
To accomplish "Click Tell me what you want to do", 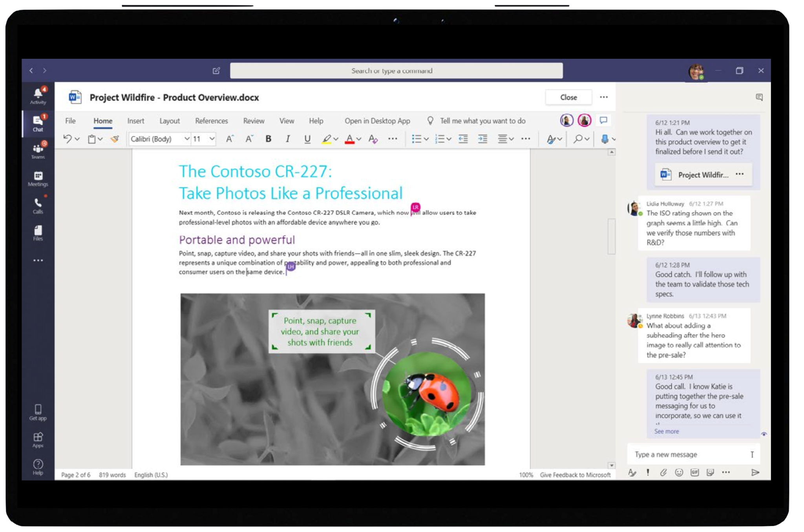I will (482, 121).
